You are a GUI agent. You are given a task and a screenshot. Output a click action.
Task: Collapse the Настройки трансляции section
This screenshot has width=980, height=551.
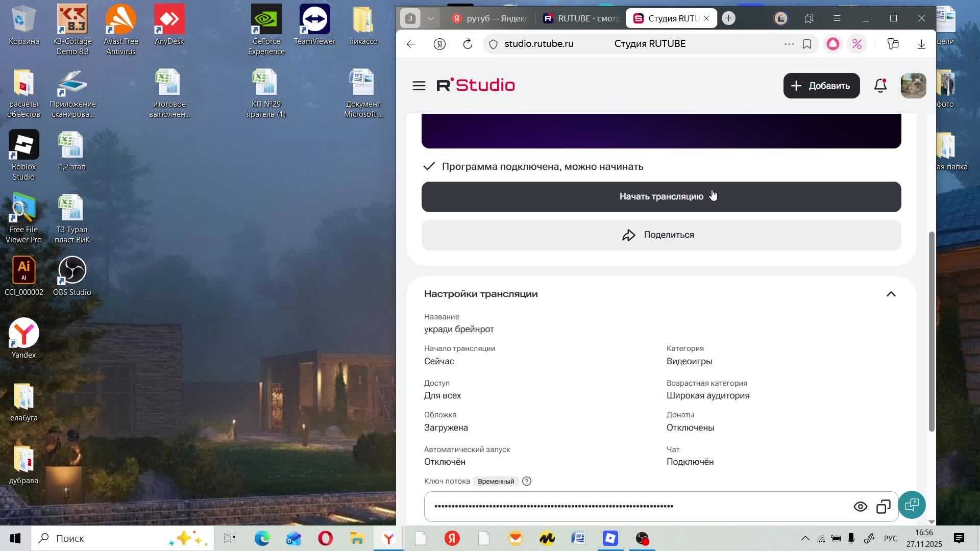(x=891, y=294)
